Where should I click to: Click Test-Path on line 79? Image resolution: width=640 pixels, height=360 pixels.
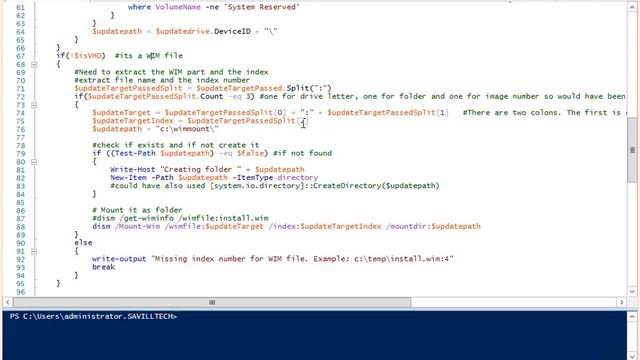pos(135,153)
